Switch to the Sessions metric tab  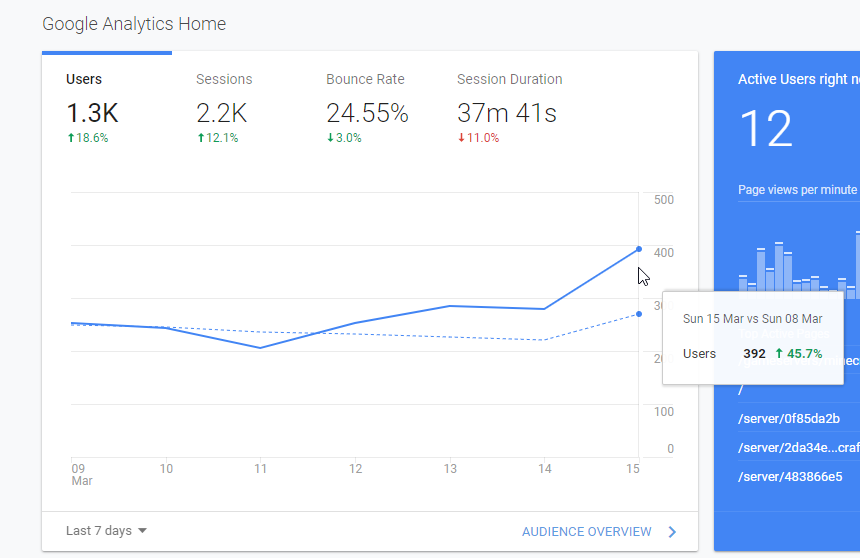[224, 107]
